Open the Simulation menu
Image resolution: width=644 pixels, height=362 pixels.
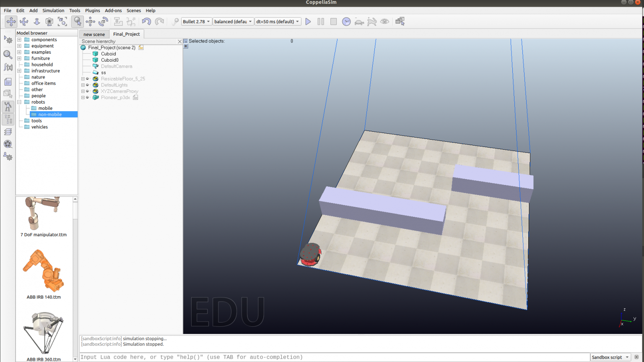click(x=53, y=10)
